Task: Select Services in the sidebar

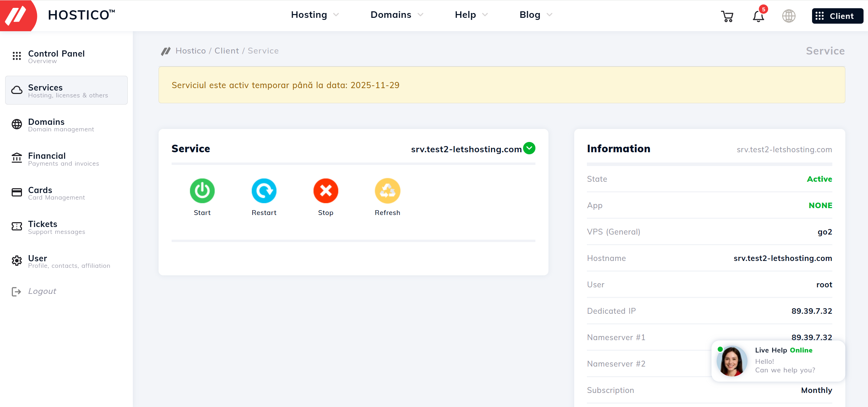Action: [66, 90]
